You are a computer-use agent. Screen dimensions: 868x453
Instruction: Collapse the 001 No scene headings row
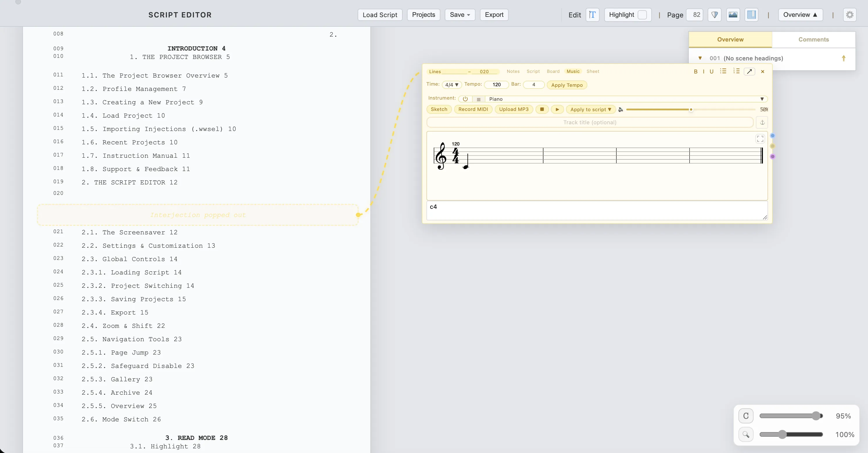[x=700, y=58]
